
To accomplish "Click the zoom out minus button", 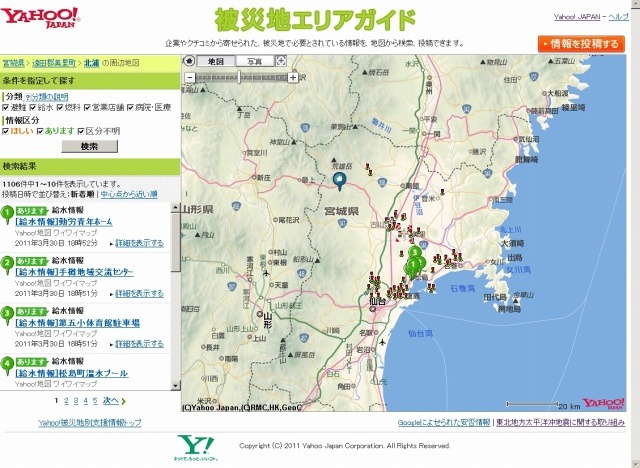I will click(x=190, y=78).
